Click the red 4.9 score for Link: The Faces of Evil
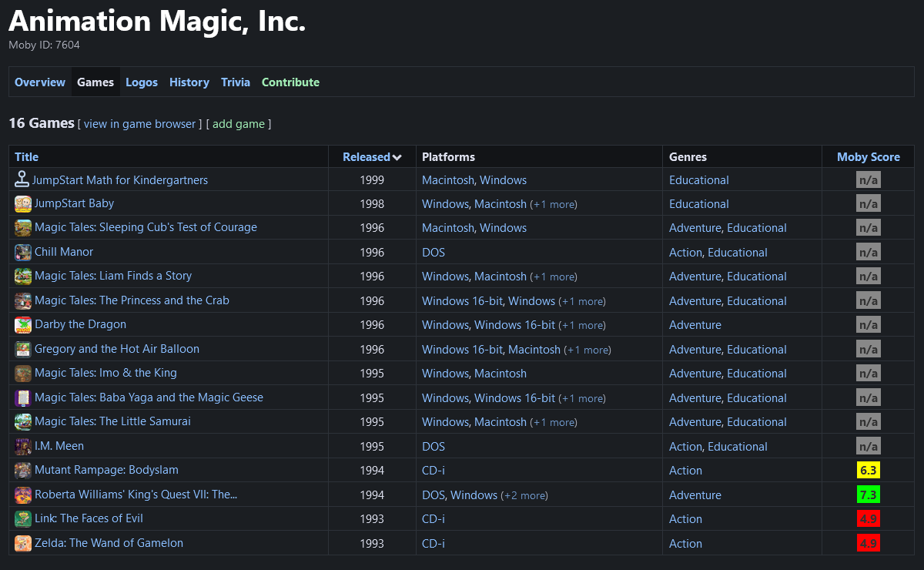 [x=869, y=518]
